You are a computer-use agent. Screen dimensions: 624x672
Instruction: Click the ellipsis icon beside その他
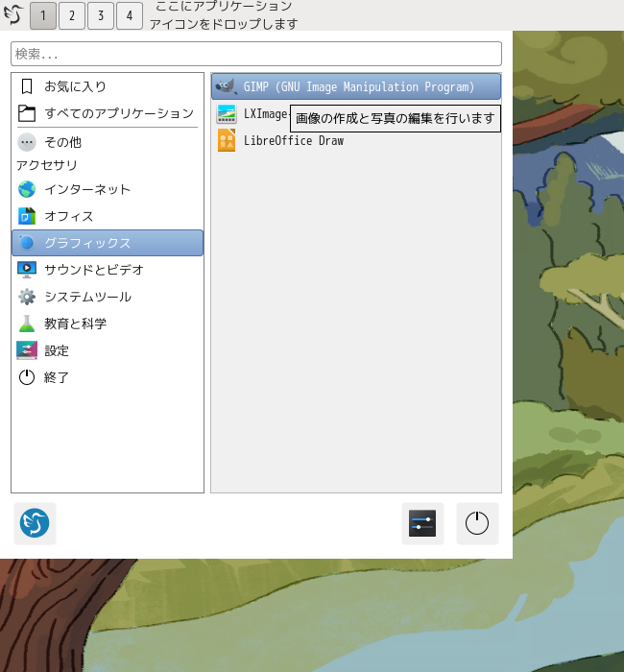(27, 142)
